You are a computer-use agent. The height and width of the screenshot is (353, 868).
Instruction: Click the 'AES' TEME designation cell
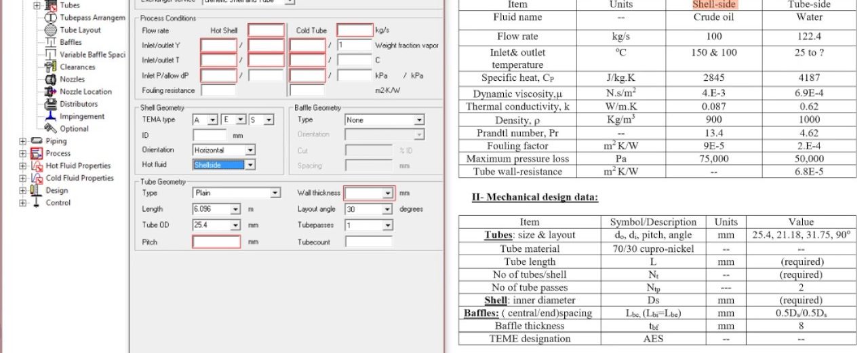click(x=653, y=339)
